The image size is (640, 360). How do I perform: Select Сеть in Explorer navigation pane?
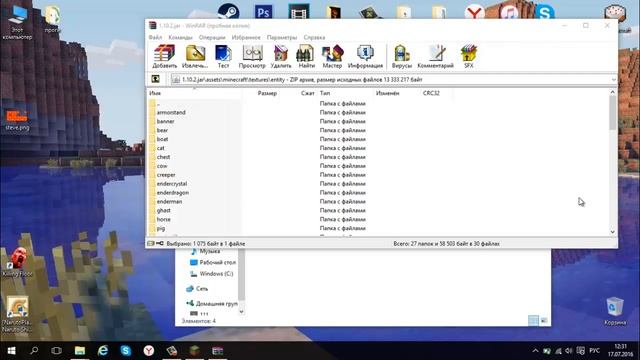click(x=197, y=289)
